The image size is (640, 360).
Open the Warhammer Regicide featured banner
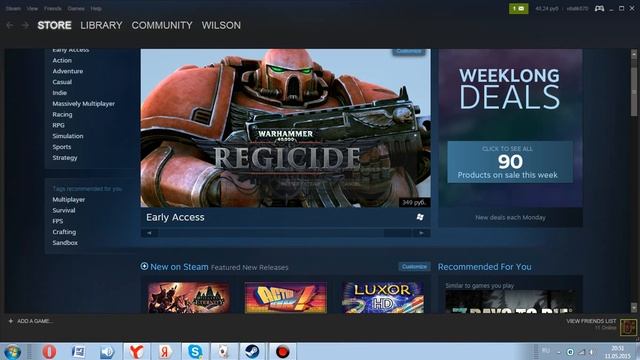coord(285,128)
